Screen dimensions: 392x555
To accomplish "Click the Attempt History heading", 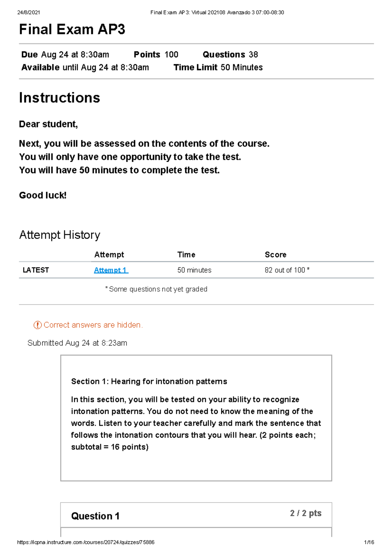I will click(60, 235).
